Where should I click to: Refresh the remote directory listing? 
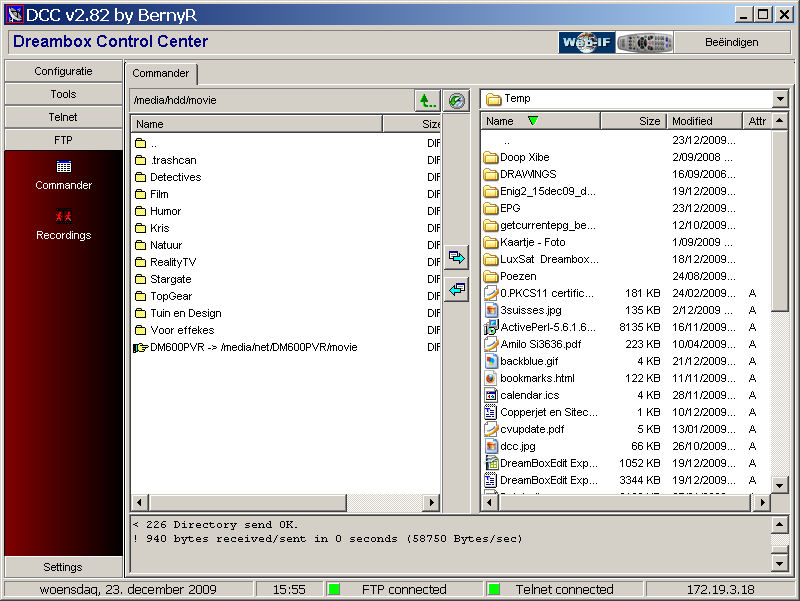click(x=456, y=101)
